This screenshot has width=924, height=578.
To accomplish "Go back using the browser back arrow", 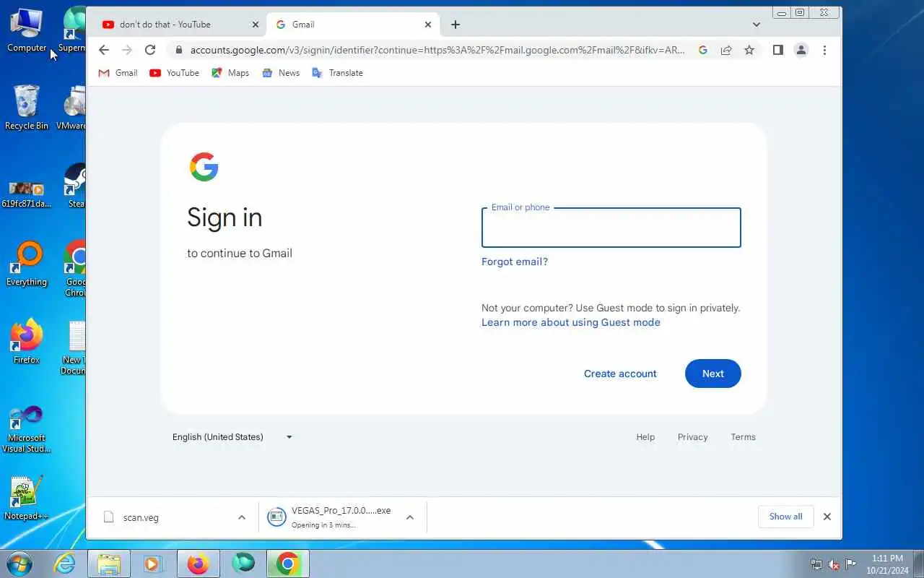I will click(104, 50).
